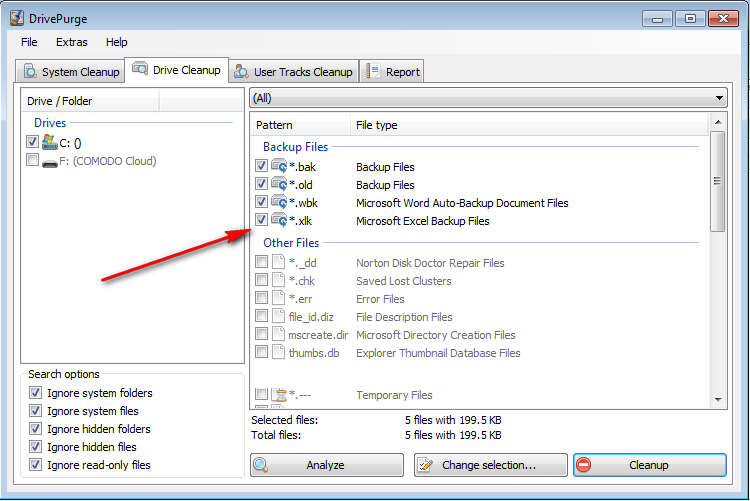Click the Cleanup button
Image resolution: width=750 pixels, height=501 pixels.
click(x=650, y=465)
